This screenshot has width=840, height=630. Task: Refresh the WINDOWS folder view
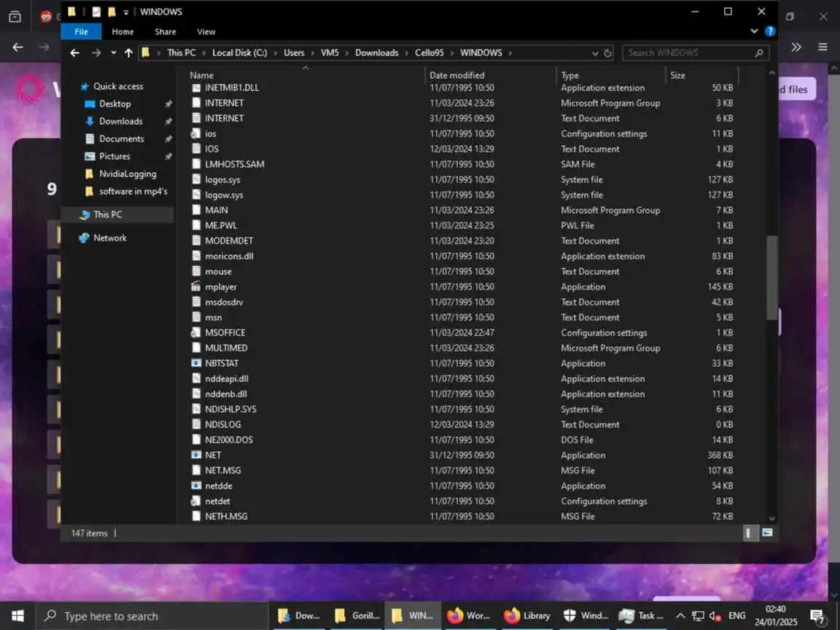point(607,53)
